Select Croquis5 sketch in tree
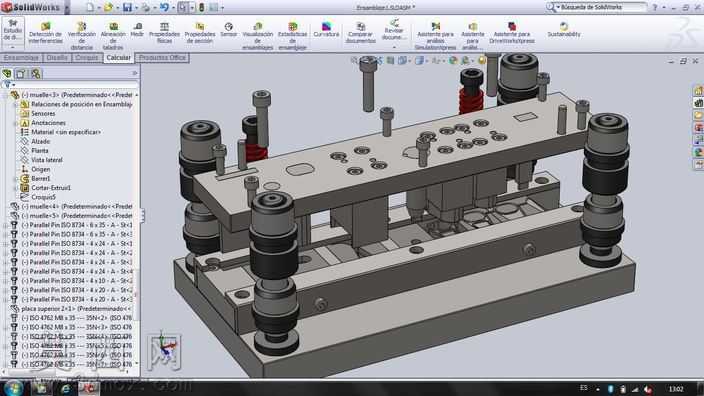Image resolution: width=704 pixels, height=396 pixels. point(44,197)
